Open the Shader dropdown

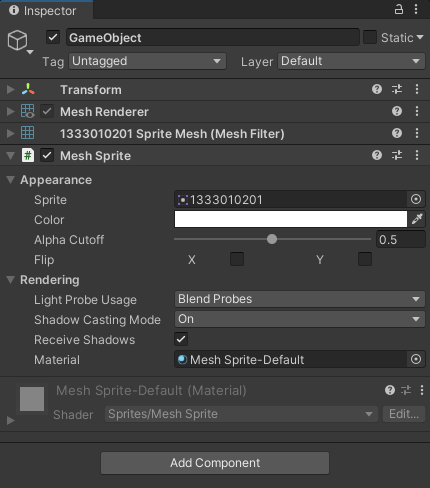click(x=241, y=414)
